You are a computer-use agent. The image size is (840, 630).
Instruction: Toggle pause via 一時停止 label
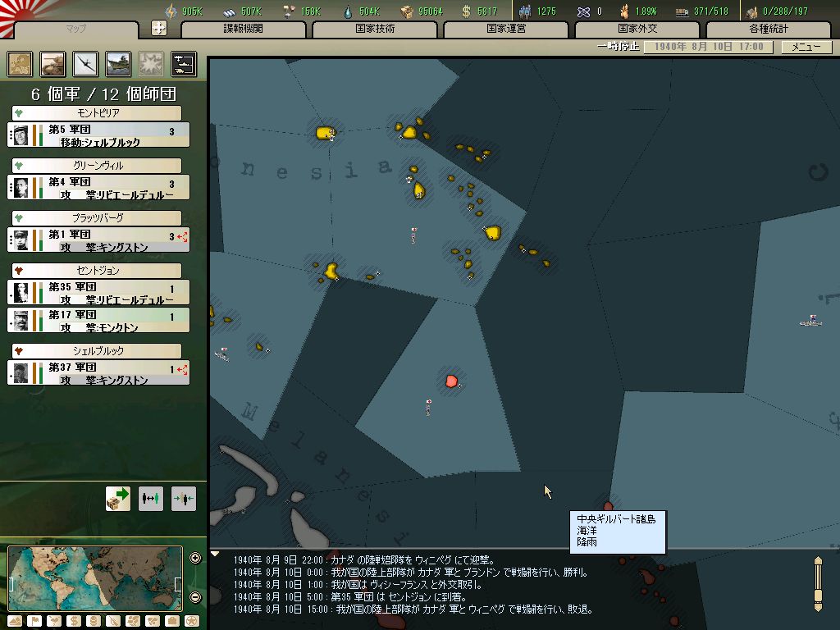(619, 46)
